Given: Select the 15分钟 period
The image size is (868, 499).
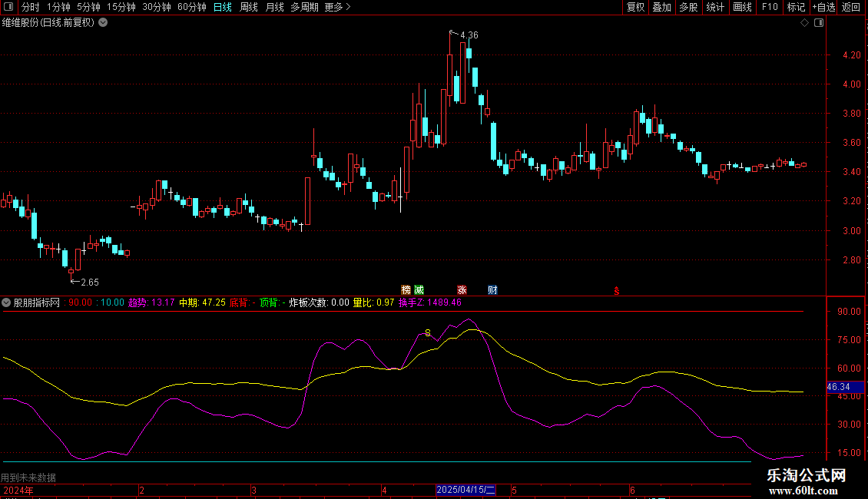Looking at the screenshot, I should coord(121,7).
